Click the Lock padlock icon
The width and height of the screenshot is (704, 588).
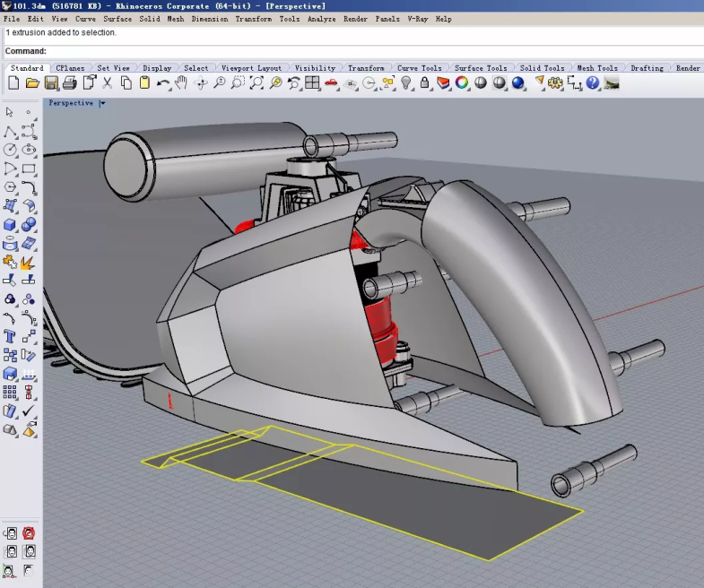tap(424, 83)
